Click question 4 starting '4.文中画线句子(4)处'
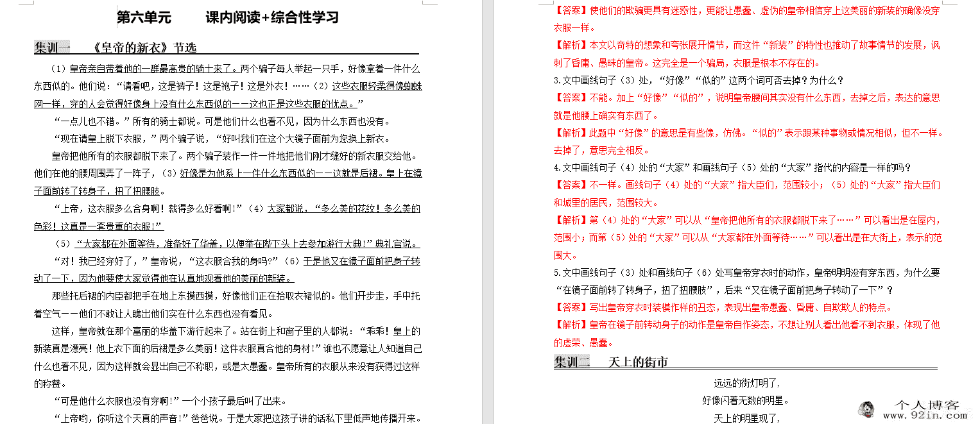This screenshot has width=980, height=424. [732, 168]
